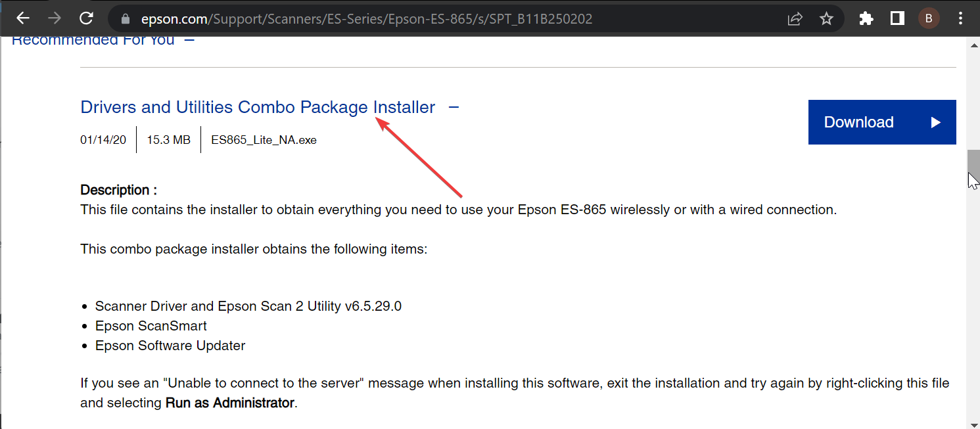Image resolution: width=980 pixels, height=429 pixels.
Task: Collapse the Recommended For You section
Action: coord(189,40)
